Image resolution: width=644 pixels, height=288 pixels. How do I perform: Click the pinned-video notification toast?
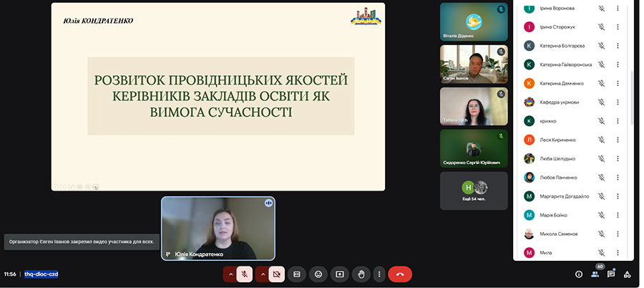click(x=82, y=242)
